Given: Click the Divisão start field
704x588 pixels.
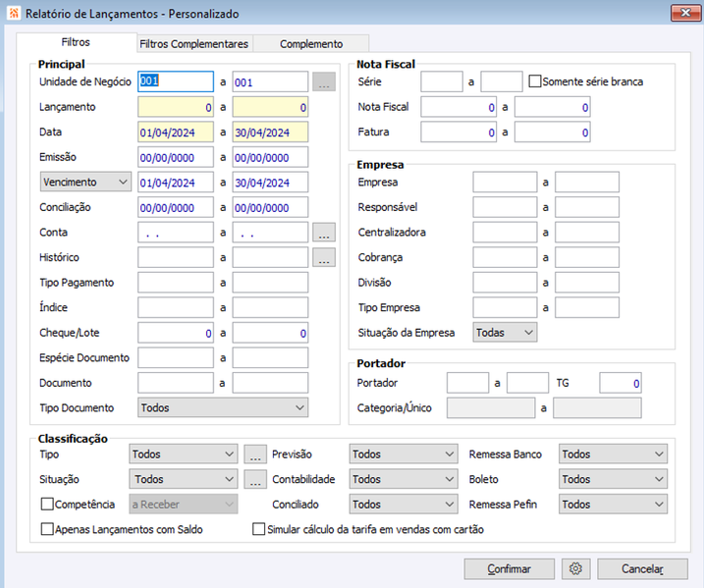Looking at the screenshot, I should point(505,283).
